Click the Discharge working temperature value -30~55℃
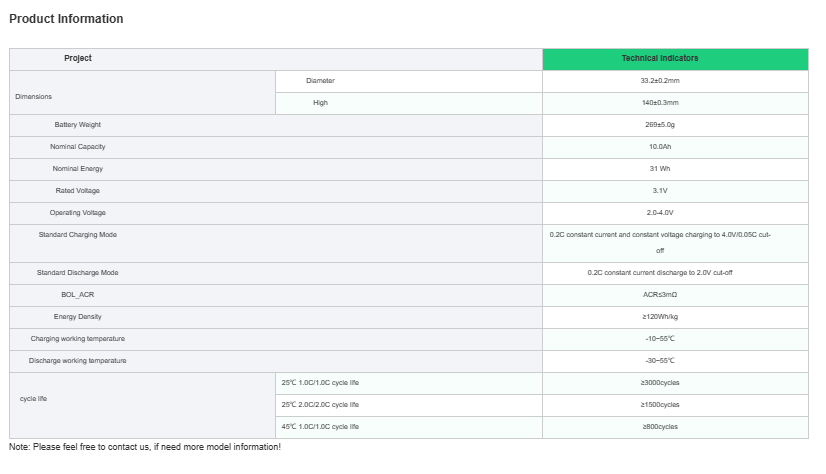Viewport: 826px width, 474px height. pyautogui.click(x=660, y=361)
